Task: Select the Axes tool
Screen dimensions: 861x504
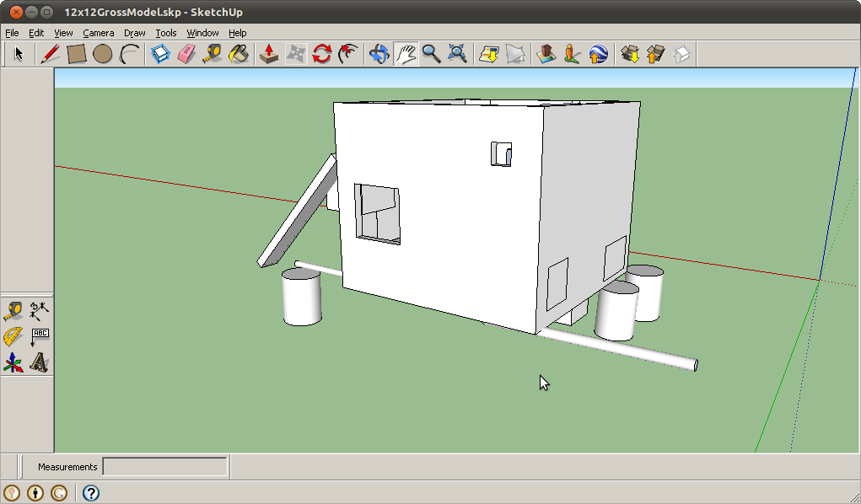Action: tap(13, 363)
